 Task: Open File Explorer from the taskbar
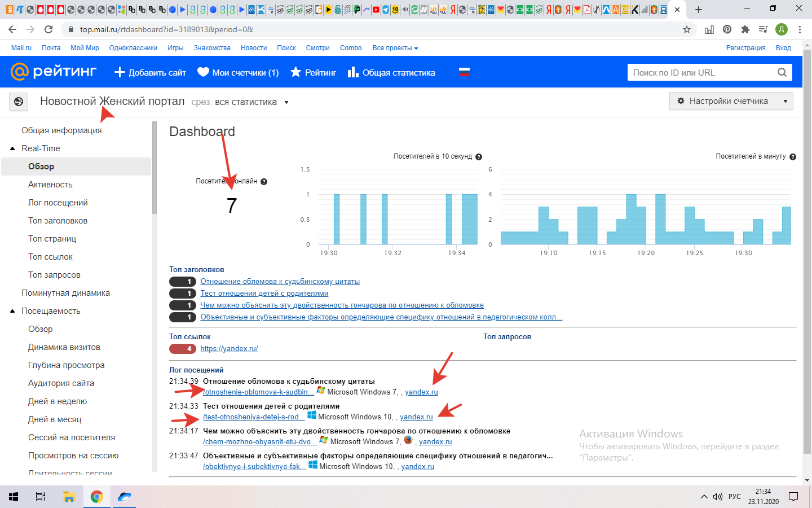(x=69, y=497)
